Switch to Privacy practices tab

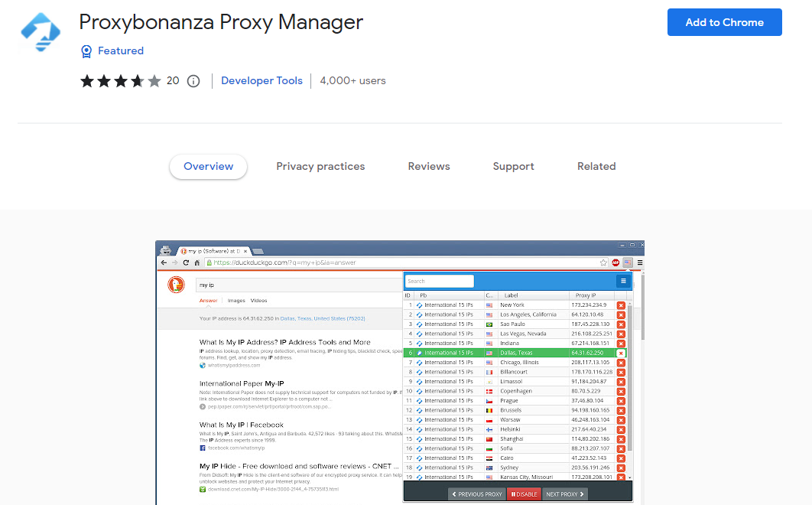pos(320,167)
